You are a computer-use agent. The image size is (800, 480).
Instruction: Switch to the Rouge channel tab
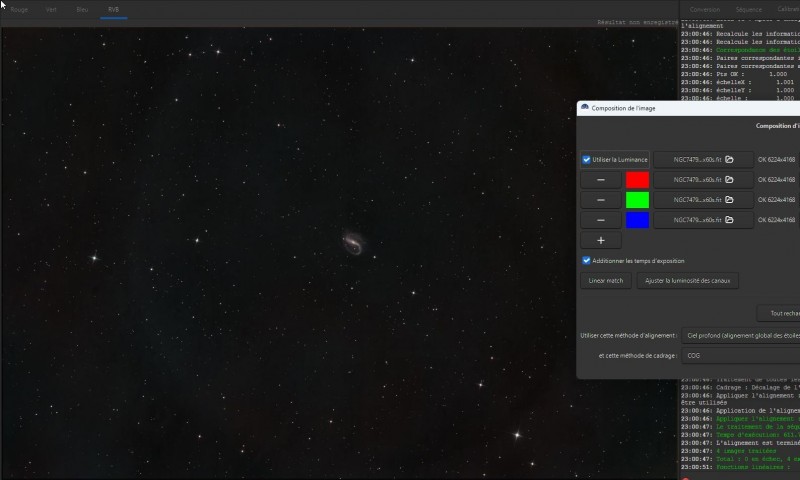click(19, 10)
